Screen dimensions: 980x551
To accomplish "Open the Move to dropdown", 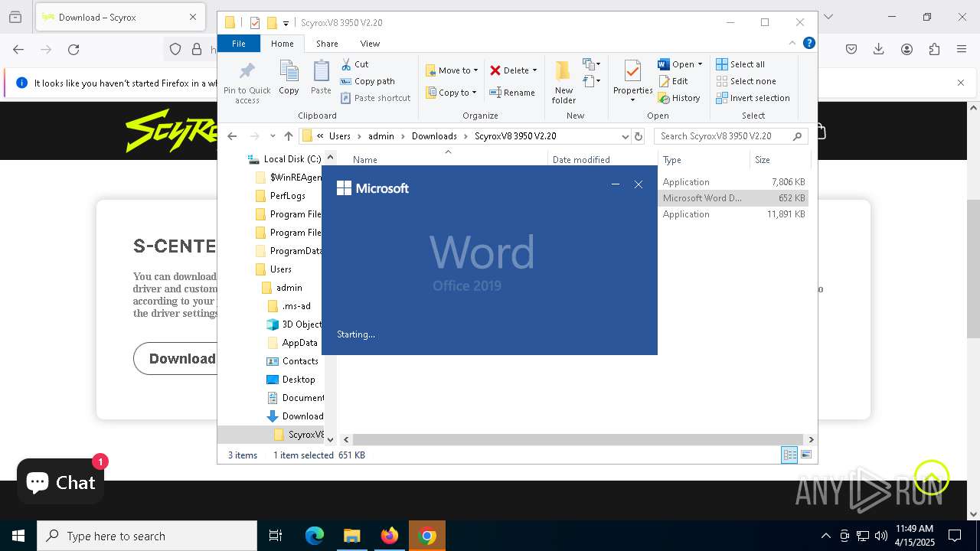I will 452,70.
